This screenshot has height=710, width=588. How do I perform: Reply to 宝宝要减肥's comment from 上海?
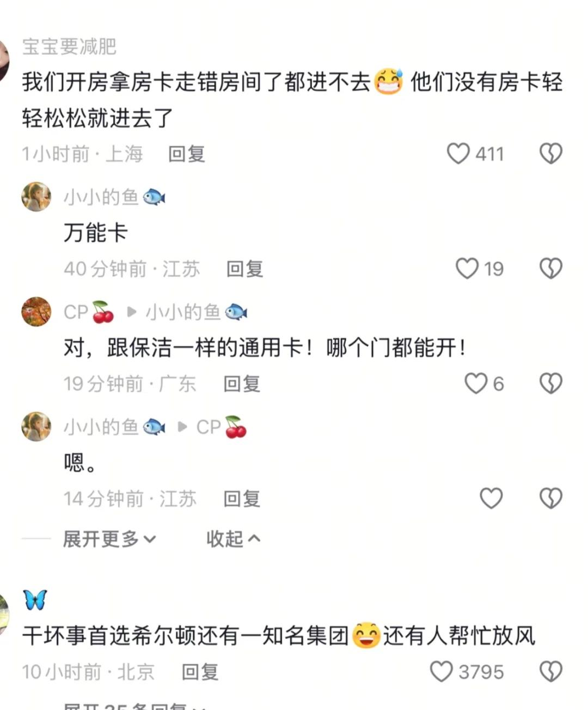click(x=187, y=154)
